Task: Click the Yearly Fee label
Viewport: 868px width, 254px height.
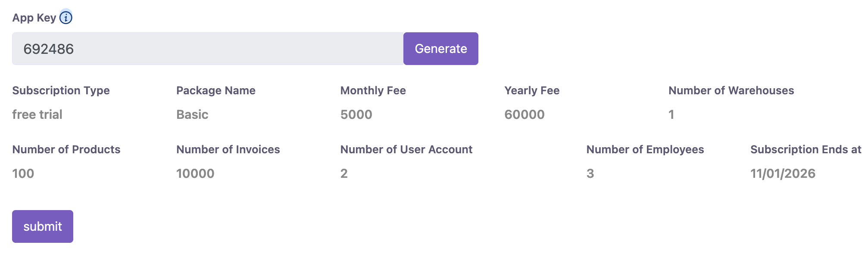Action: coord(532,90)
